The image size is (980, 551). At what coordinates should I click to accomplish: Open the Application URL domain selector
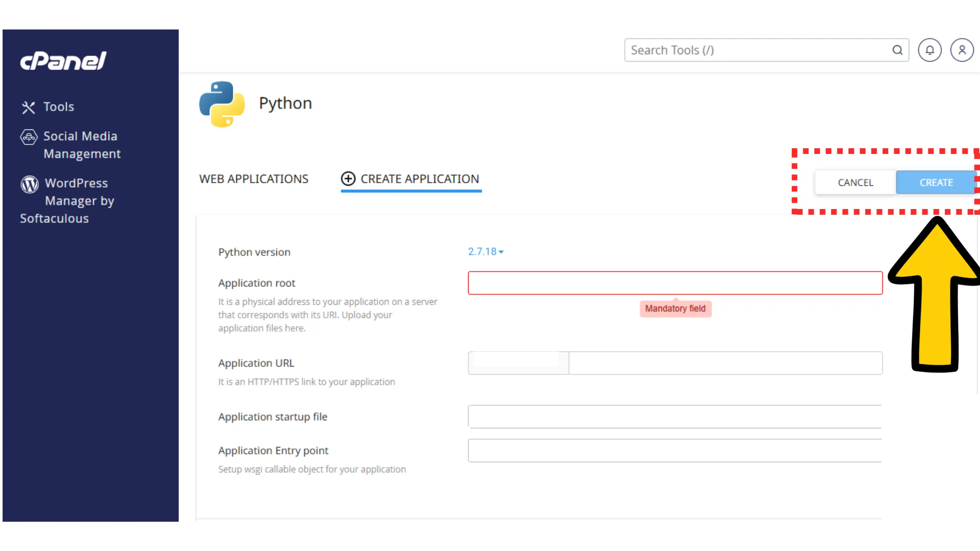pyautogui.click(x=518, y=363)
